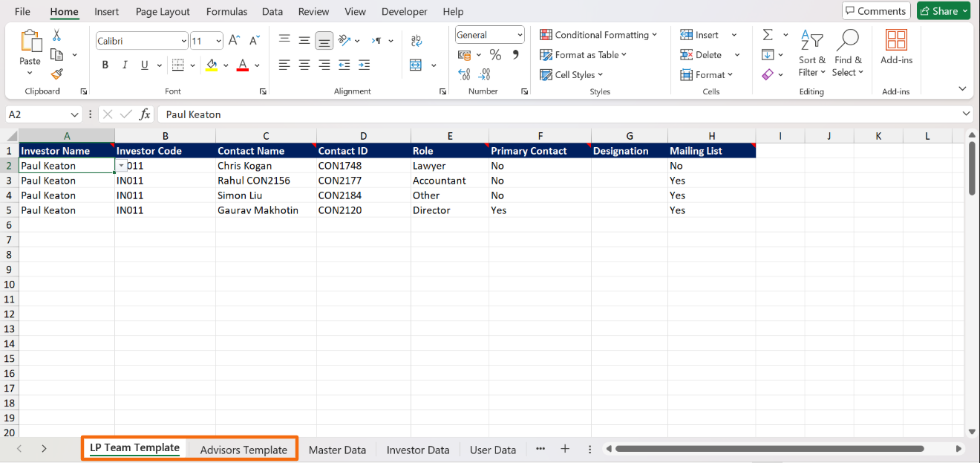Click the Insert Function fx icon

(145, 114)
